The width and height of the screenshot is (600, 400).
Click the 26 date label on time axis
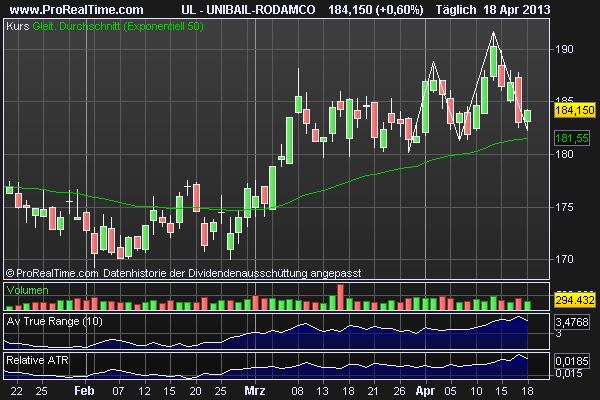[399, 391]
